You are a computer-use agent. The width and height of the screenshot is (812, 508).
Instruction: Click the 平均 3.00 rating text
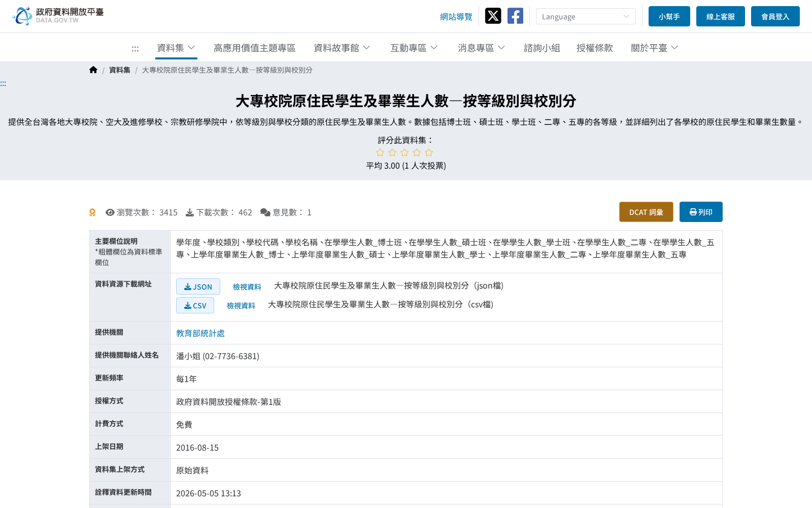tap(406, 166)
